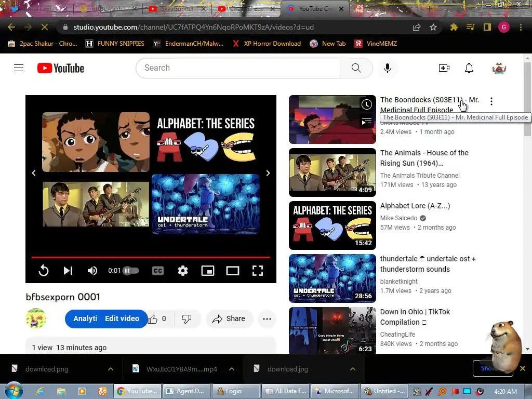
Task: Open the YouTube hamburger guide menu
Action: coord(19,68)
